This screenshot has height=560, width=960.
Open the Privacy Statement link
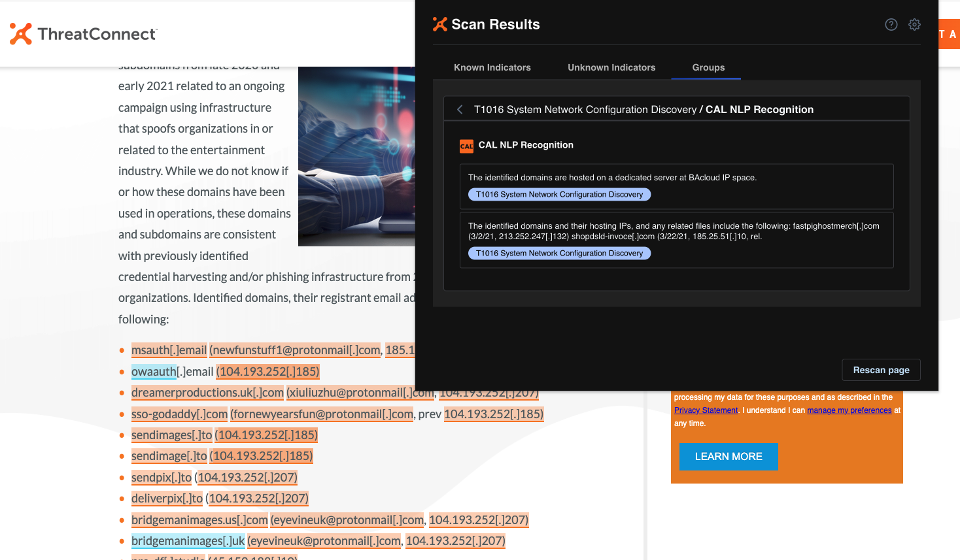pyautogui.click(x=706, y=410)
